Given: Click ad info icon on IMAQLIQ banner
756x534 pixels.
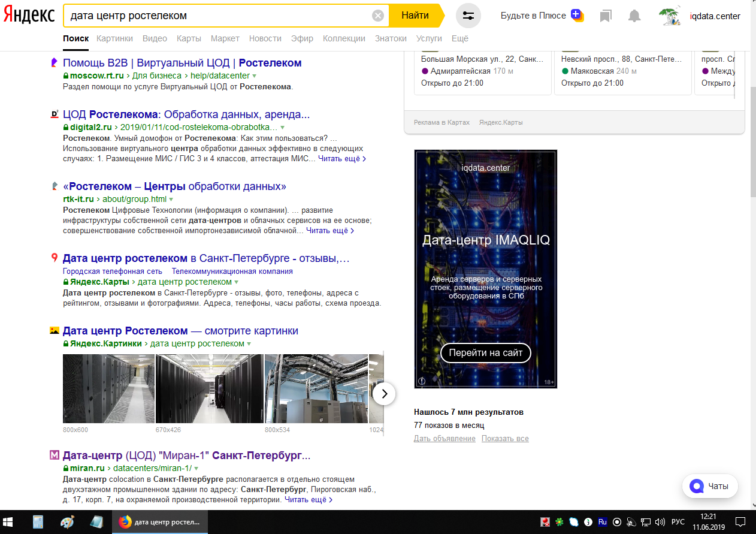Looking at the screenshot, I should coord(421,381).
